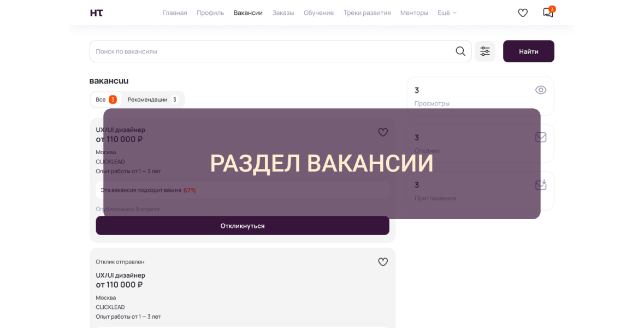
Task: Click the eye icon on the Просмотры card
Action: tap(541, 90)
